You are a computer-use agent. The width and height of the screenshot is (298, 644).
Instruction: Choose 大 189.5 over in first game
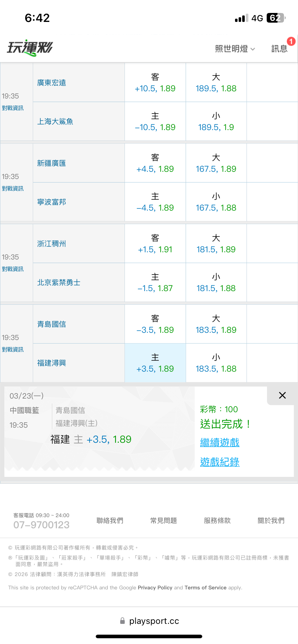(216, 83)
